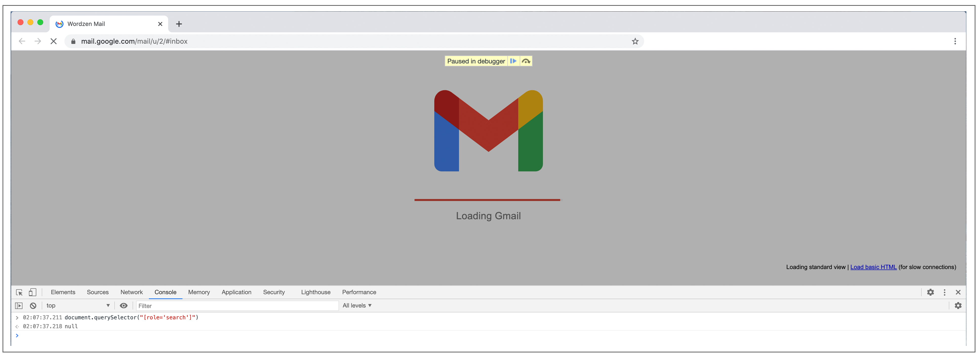This screenshot has height=358, width=980.
Task: Click the Step over next function call icon
Action: pos(527,61)
